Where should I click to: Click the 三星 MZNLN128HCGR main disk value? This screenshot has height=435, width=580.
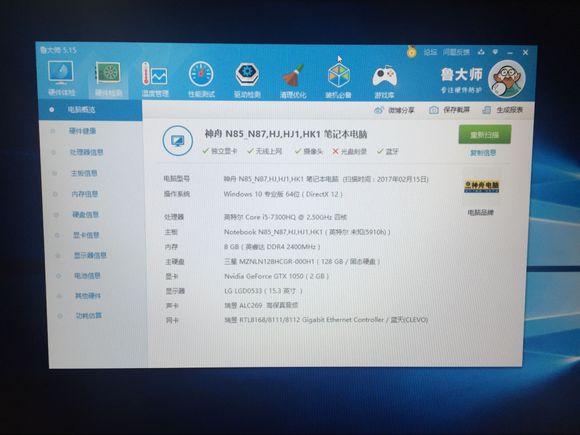pos(302,262)
